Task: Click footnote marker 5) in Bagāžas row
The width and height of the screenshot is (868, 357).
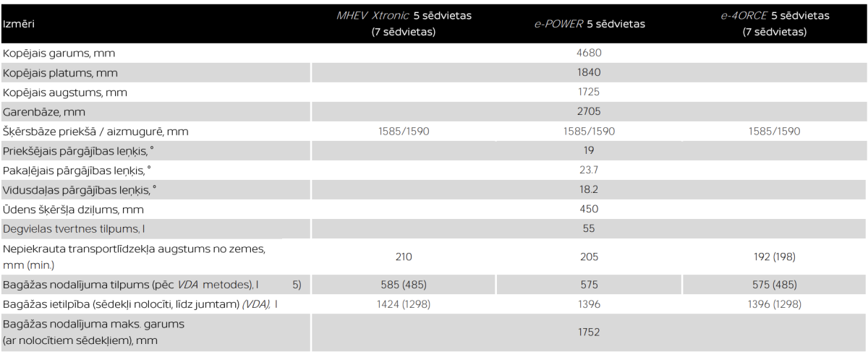Action: pos(297,286)
